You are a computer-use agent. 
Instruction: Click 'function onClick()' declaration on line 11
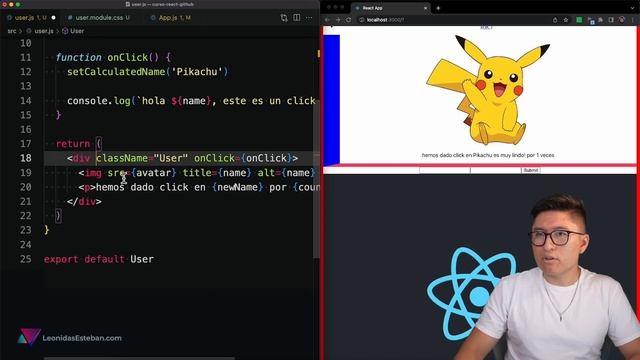coord(107,58)
